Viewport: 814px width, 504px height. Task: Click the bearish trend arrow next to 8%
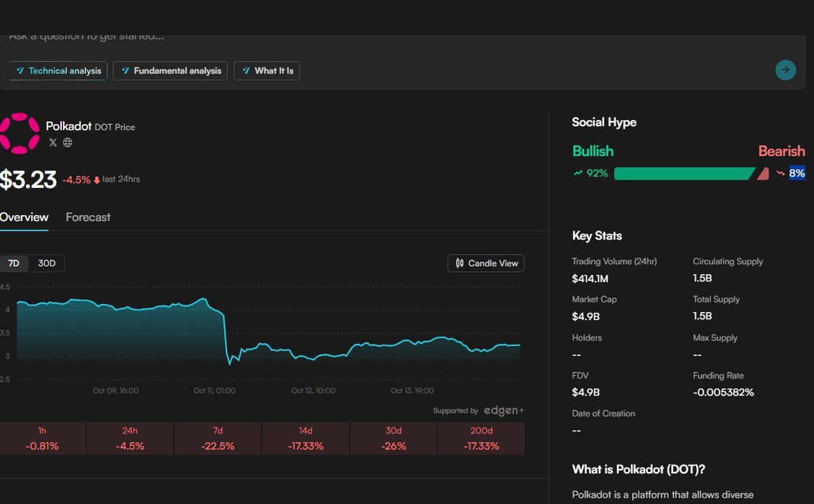coord(780,174)
